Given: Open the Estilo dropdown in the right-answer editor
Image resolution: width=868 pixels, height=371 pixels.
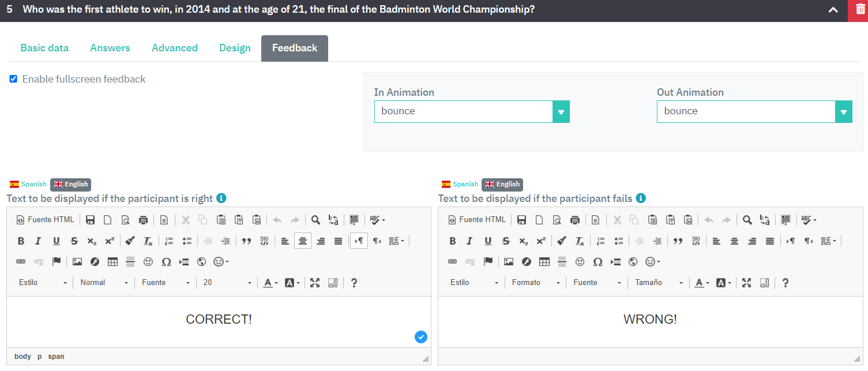Looking at the screenshot, I should (x=43, y=283).
